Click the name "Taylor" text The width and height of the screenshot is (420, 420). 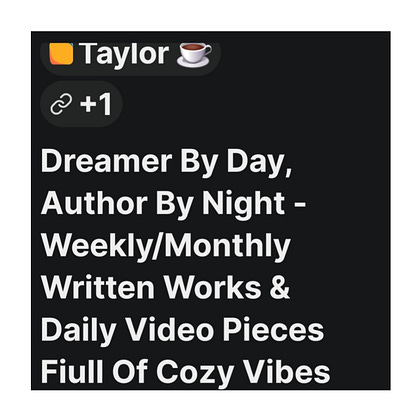point(124,54)
